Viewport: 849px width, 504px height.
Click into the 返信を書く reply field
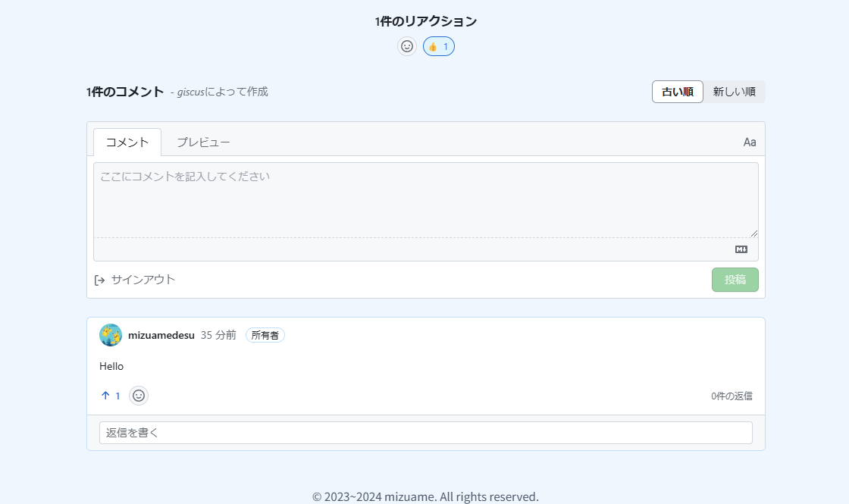click(425, 433)
